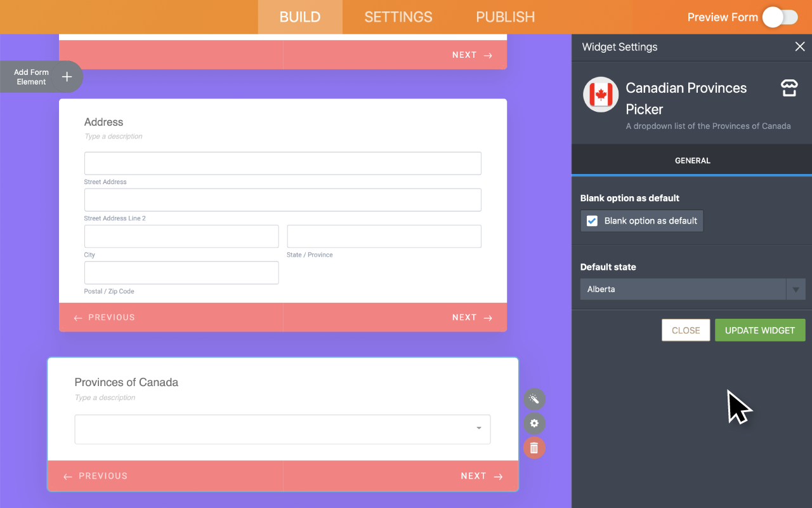Delete field with the trash icon
Screen dimensions: 812x508
coord(534,448)
